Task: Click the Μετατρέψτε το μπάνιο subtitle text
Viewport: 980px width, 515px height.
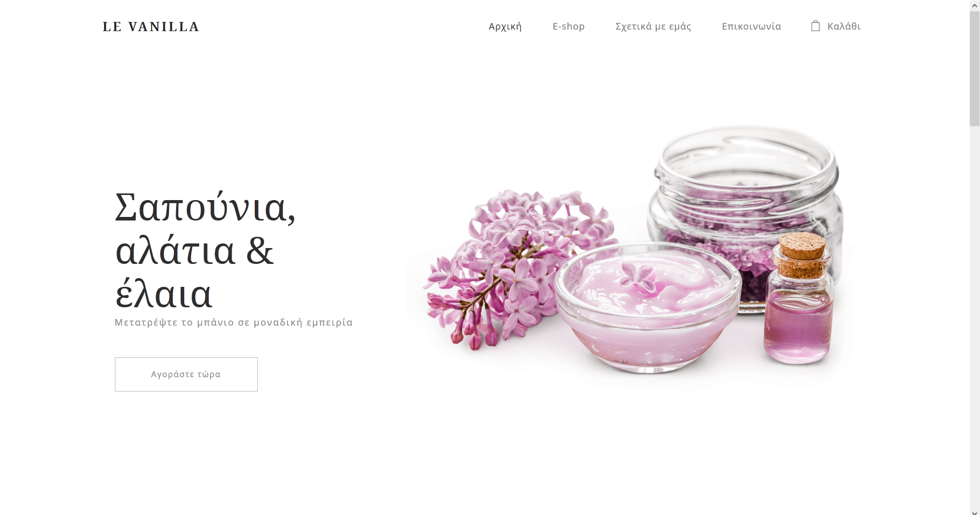Action: tap(234, 323)
